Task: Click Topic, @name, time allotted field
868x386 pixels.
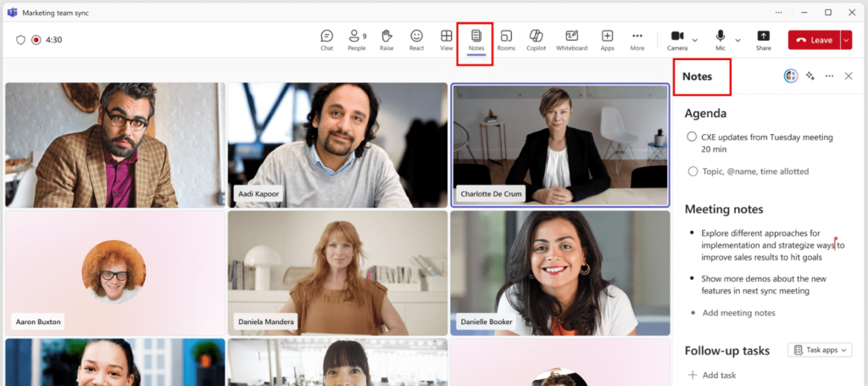Action: (755, 171)
